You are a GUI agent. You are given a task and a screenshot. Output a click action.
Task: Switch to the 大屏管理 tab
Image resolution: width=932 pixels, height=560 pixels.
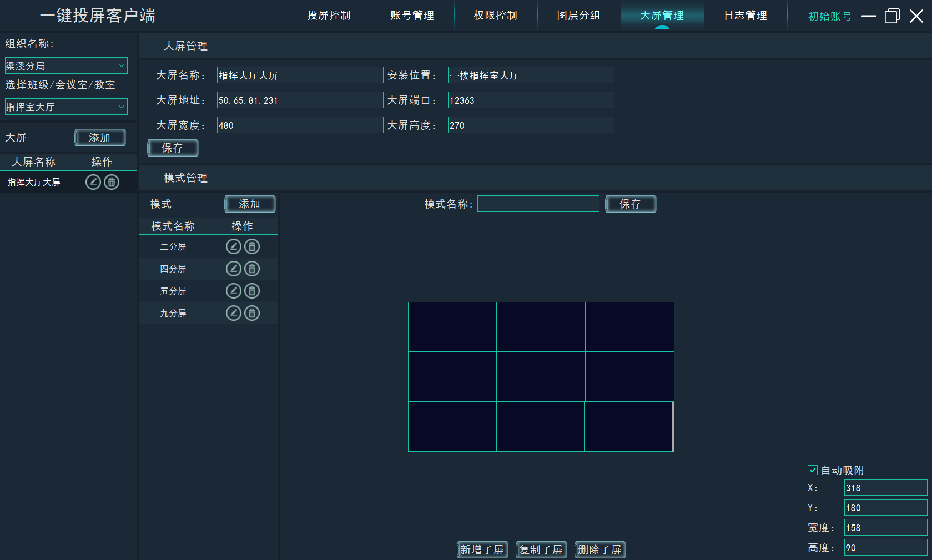click(662, 16)
